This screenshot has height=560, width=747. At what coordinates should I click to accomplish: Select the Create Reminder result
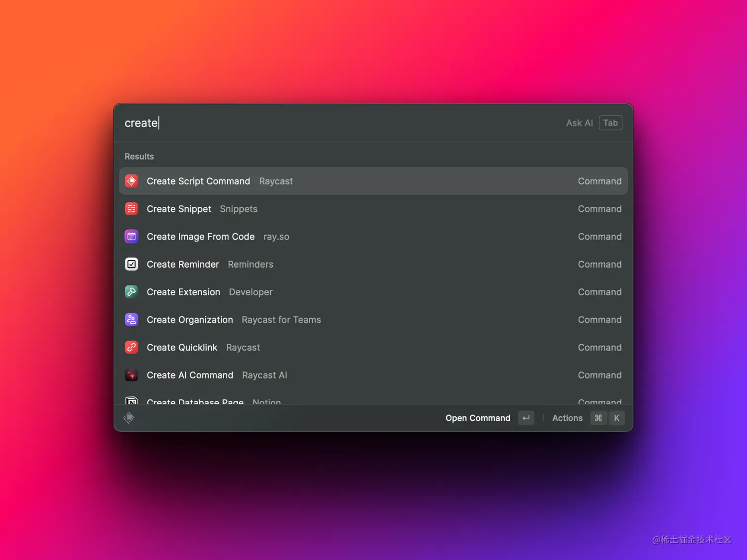(x=373, y=264)
